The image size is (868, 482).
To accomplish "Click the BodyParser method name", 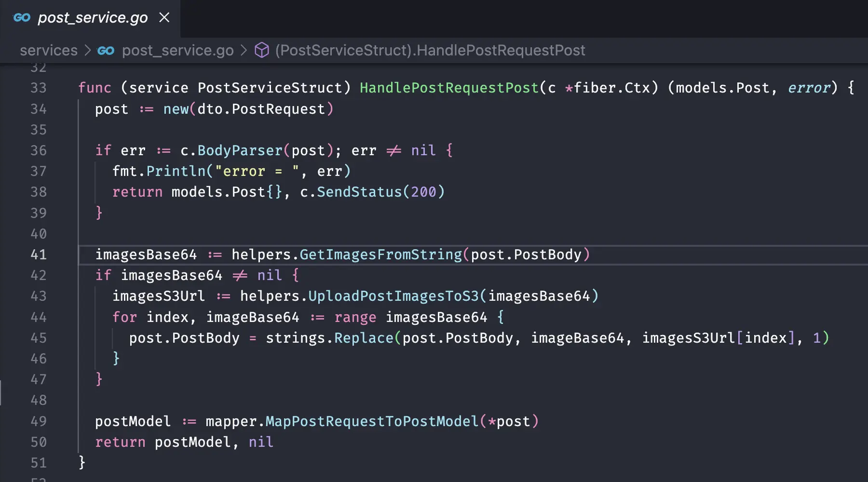I will [x=240, y=150].
